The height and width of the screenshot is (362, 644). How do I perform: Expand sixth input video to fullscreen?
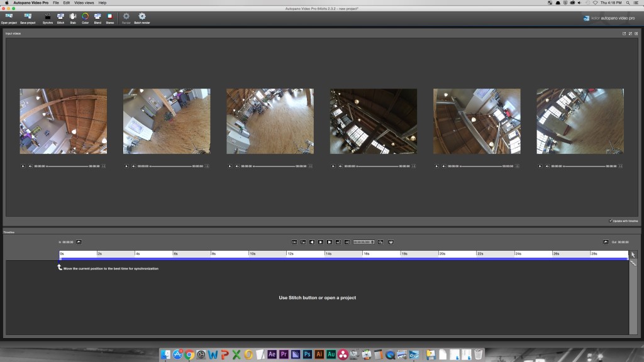pyautogui.click(x=621, y=166)
